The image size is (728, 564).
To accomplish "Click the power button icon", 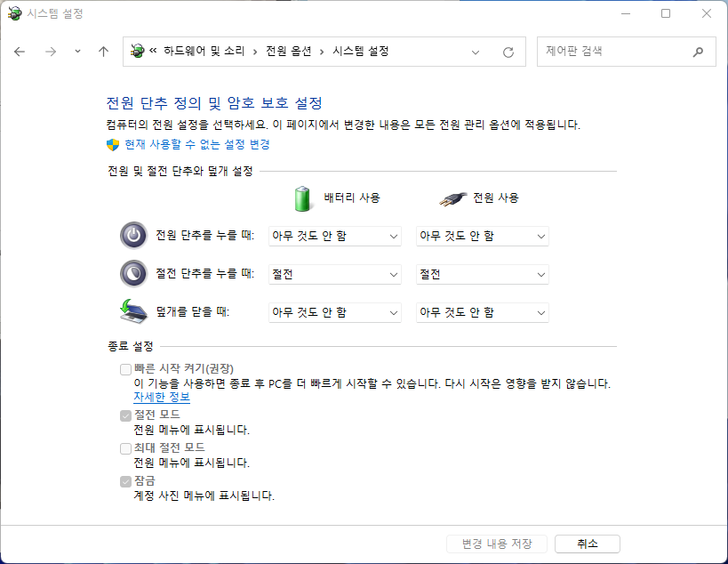I will tap(133, 236).
